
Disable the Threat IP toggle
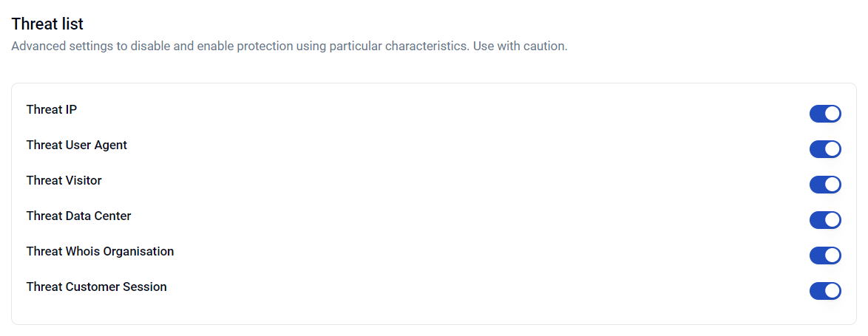(825, 114)
